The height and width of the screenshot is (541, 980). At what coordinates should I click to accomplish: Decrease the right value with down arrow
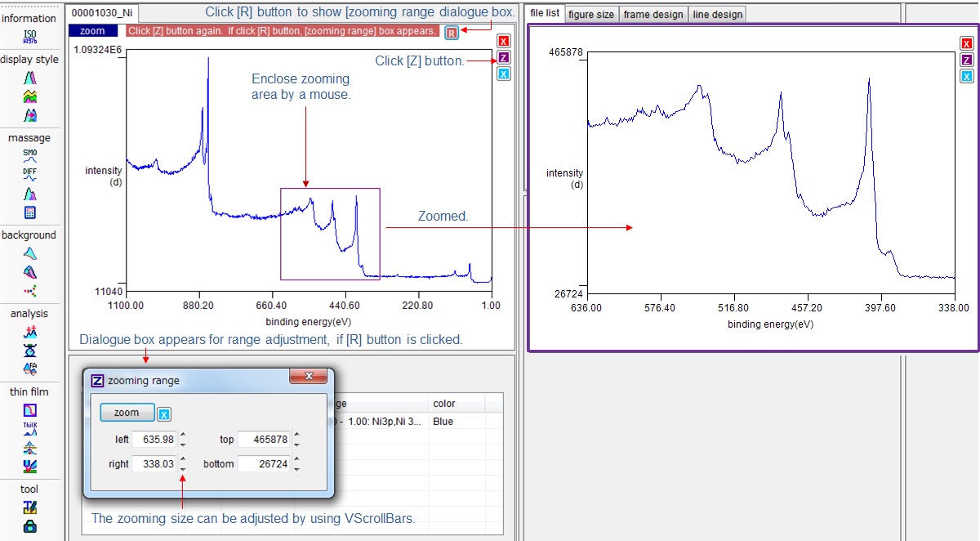pos(183,468)
